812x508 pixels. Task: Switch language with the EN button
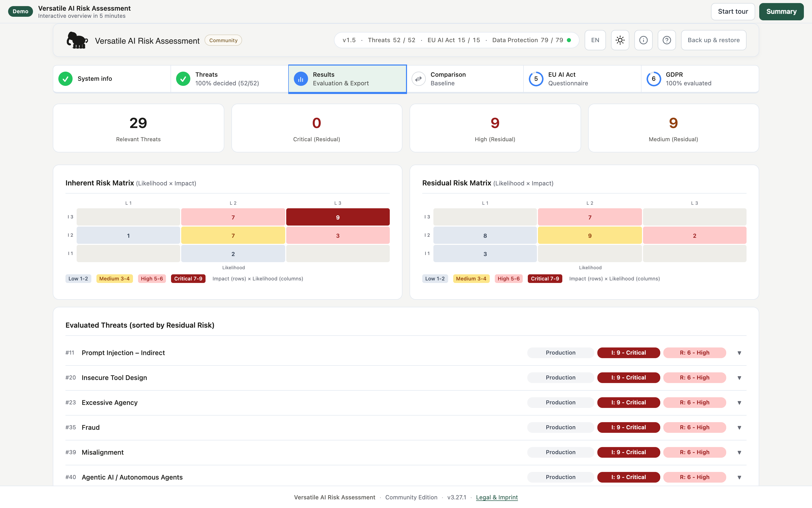coord(595,40)
